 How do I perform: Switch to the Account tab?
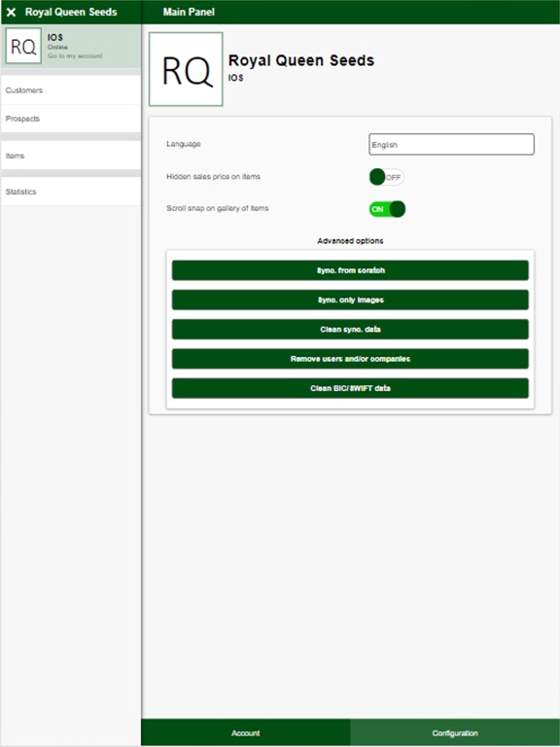(246, 732)
